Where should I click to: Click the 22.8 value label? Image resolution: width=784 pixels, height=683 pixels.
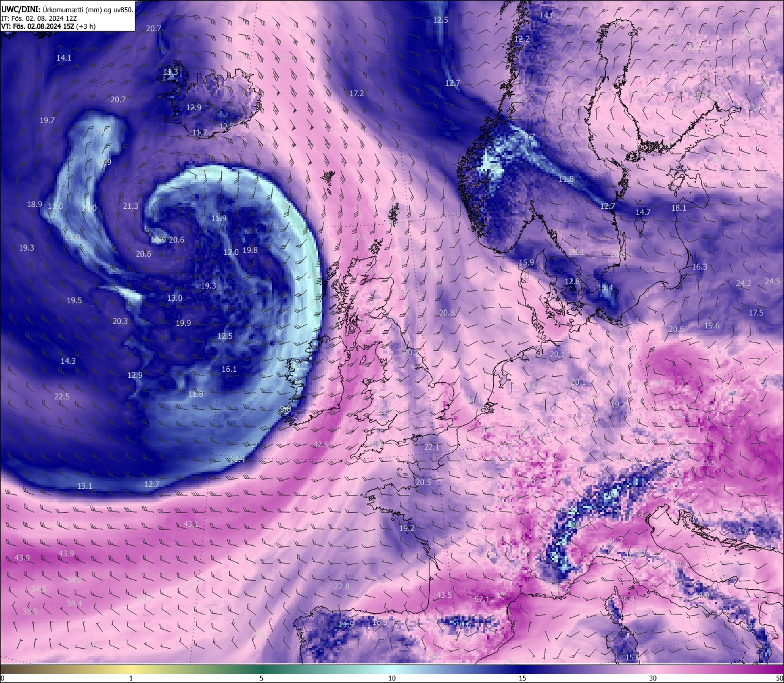(342, 587)
